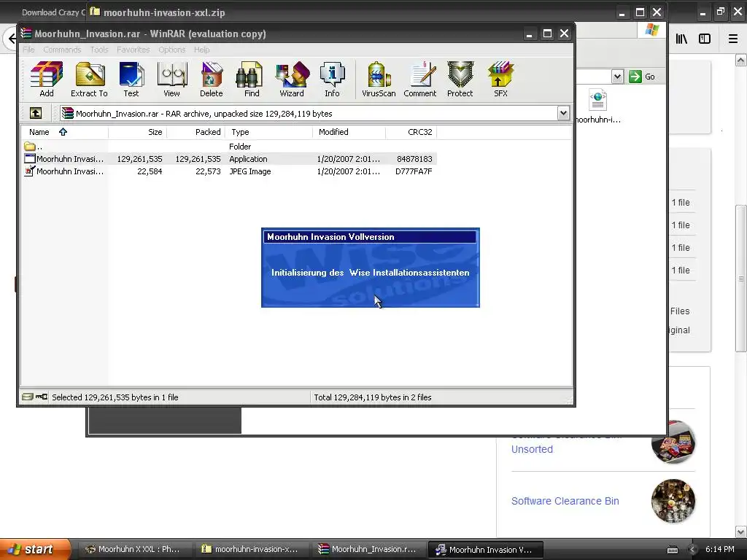Click the 'JPEG Image' type cell
747x560 pixels.
point(250,171)
